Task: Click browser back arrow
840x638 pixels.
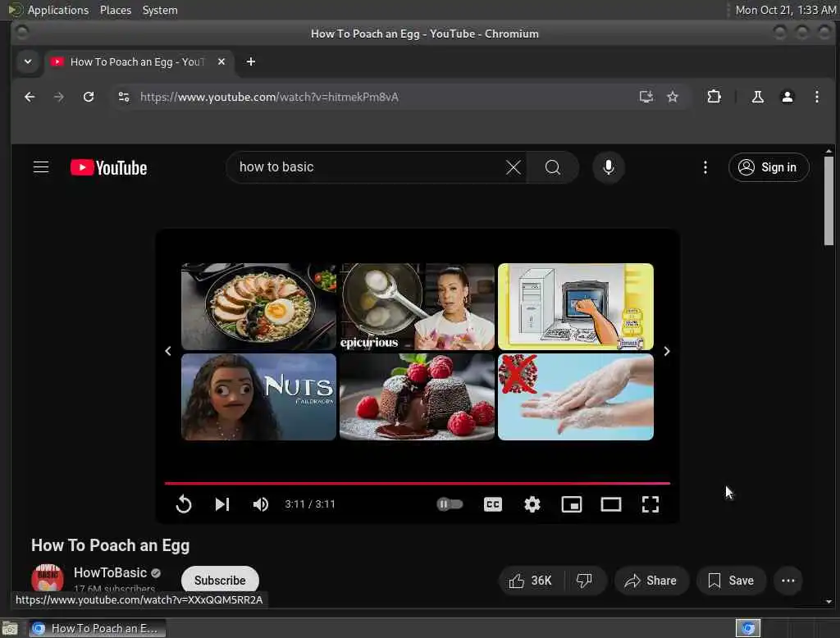Action: coord(30,97)
